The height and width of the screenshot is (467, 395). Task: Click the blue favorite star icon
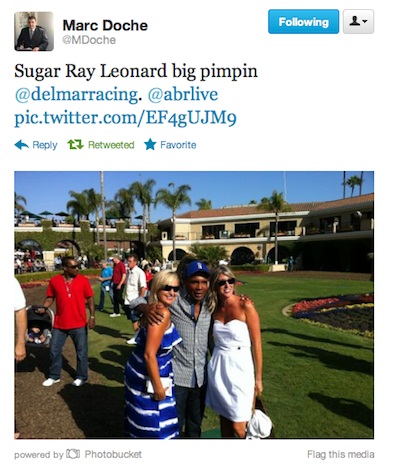[150, 145]
